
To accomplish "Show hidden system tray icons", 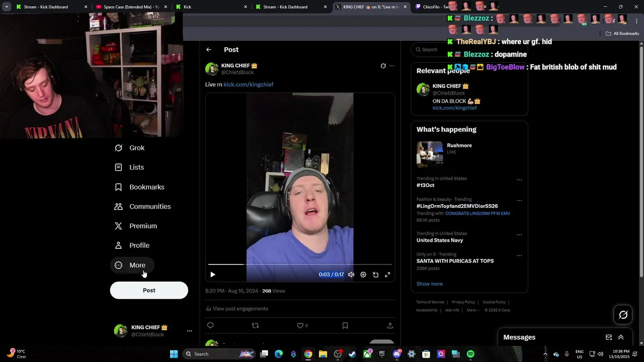I will (x=545, y=354).
